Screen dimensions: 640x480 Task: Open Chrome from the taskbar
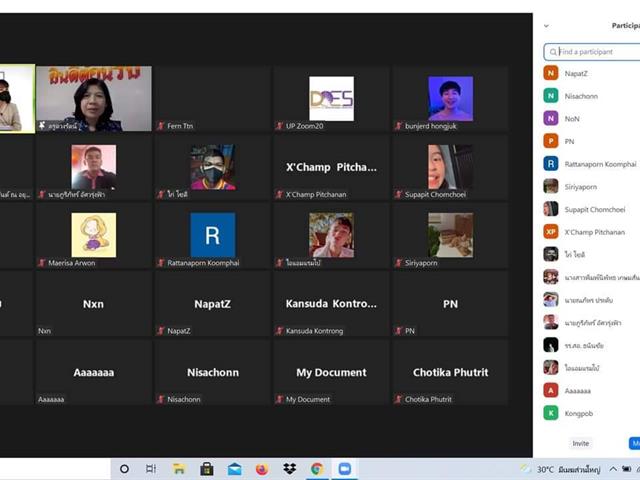click(x=317, y=469)
